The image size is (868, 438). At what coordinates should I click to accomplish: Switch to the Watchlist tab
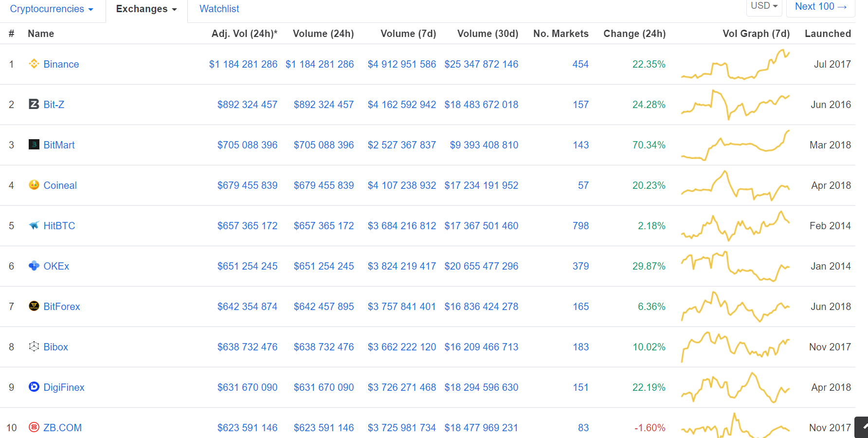[219, 9]
